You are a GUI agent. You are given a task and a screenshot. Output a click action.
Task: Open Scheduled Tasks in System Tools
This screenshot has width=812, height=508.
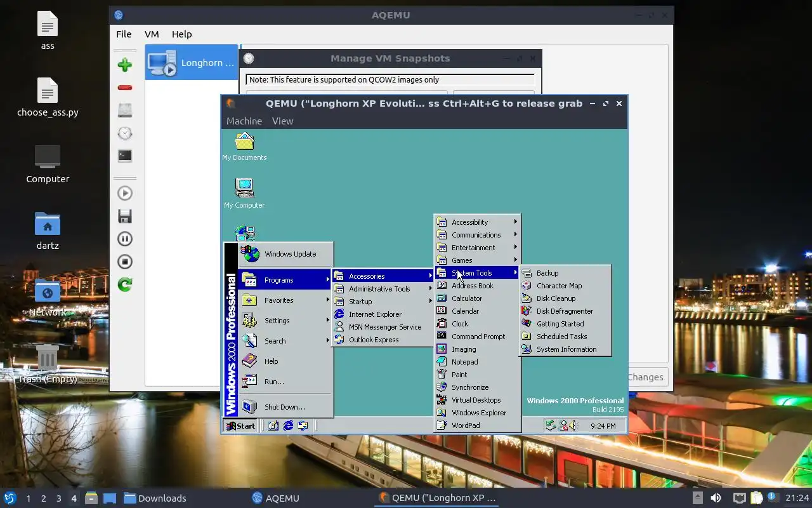[565, 337]
